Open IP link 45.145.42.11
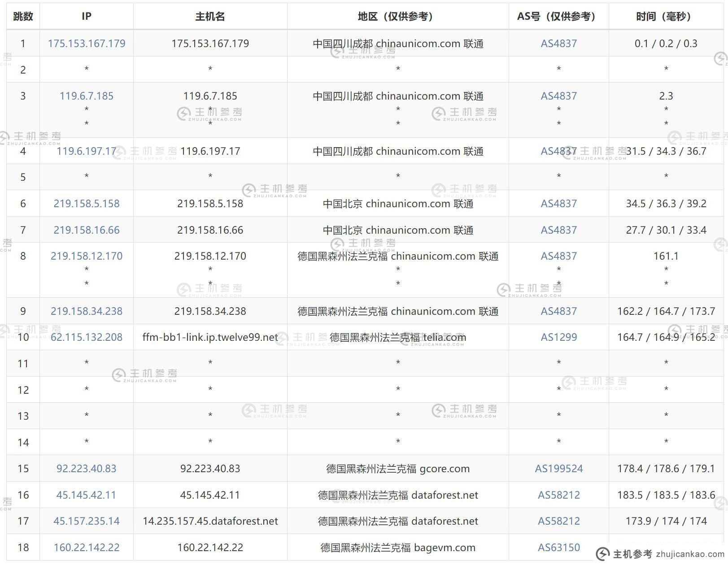The image size is (728, 565). point(87,495)
